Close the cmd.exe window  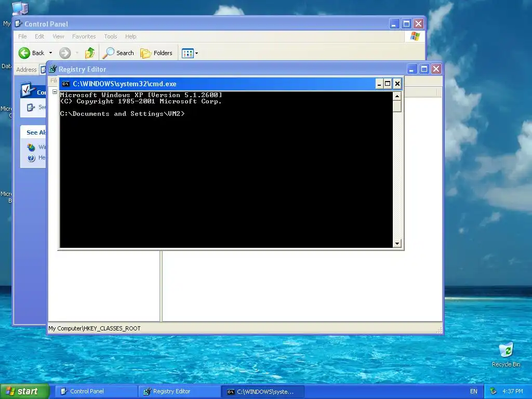pyautogui.click(x=397, y=84)
